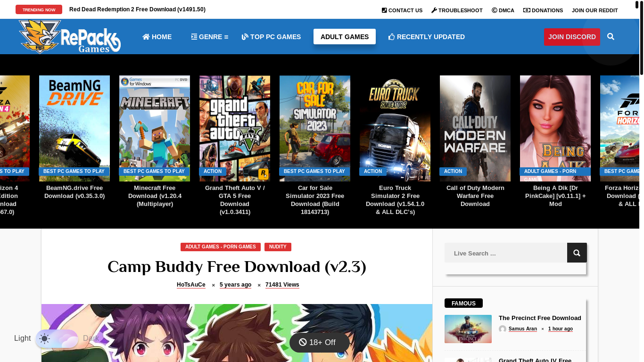Open Euro Truck Simulator 2 cover
The width and height of the screenshot is (644, 362).
[x=395, y=128]
